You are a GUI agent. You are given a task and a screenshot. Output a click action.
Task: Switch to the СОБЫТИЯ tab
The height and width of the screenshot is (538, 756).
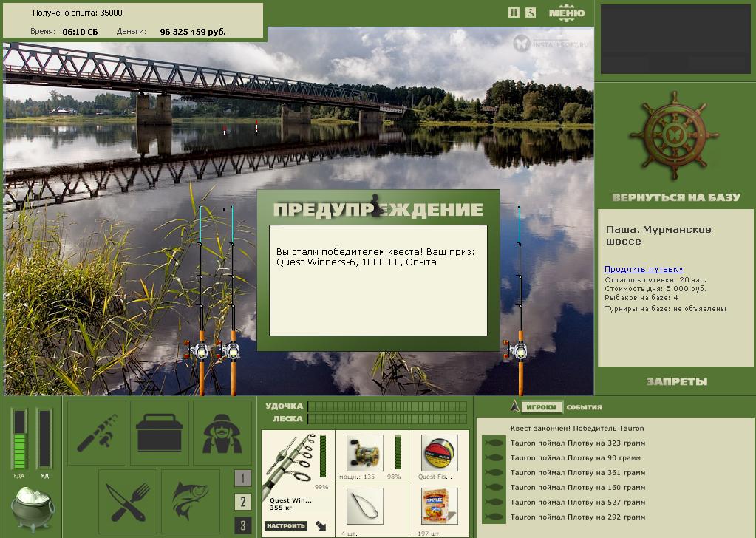point(585,407)
